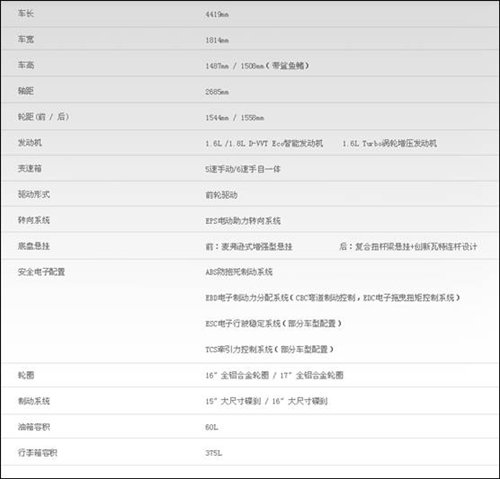The height and width of the screenshot is (479, 500).
Task: Click the 车宽 row label
Action: click(26, 39)
